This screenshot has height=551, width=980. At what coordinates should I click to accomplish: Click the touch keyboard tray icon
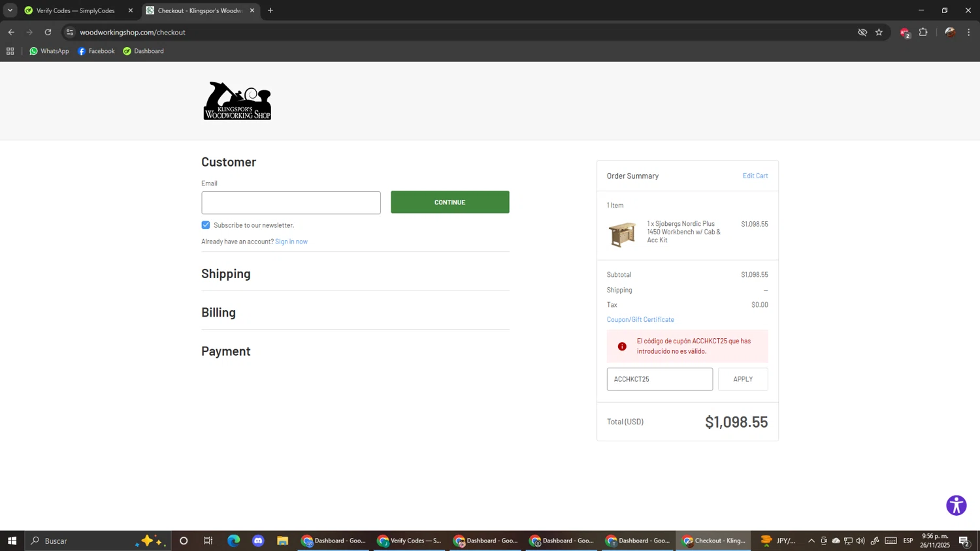pyautogui.click(x=891, y=541)
